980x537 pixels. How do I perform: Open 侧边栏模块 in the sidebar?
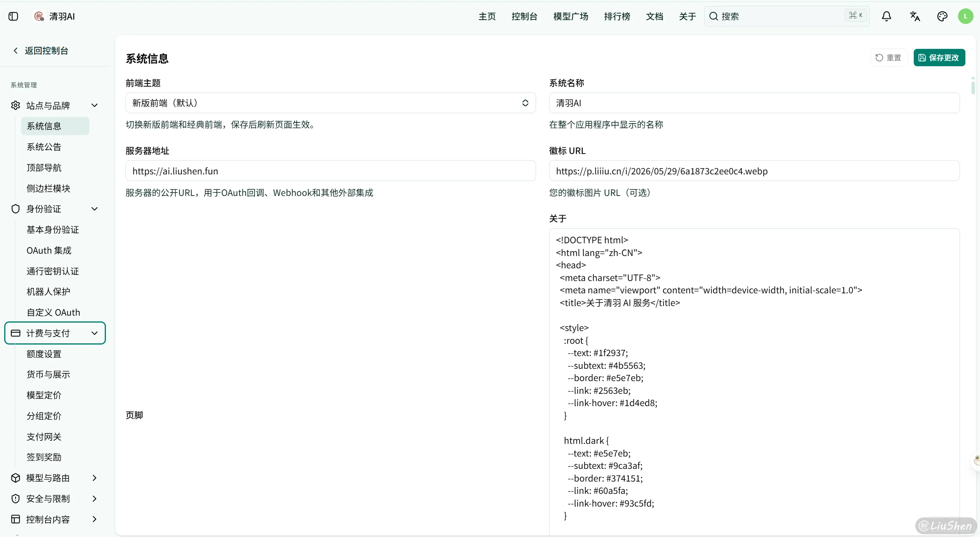[x=48, y=188]
